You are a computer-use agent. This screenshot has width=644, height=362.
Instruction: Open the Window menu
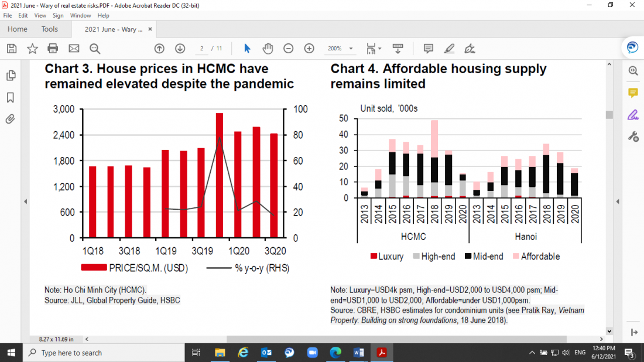click(80, 15)
